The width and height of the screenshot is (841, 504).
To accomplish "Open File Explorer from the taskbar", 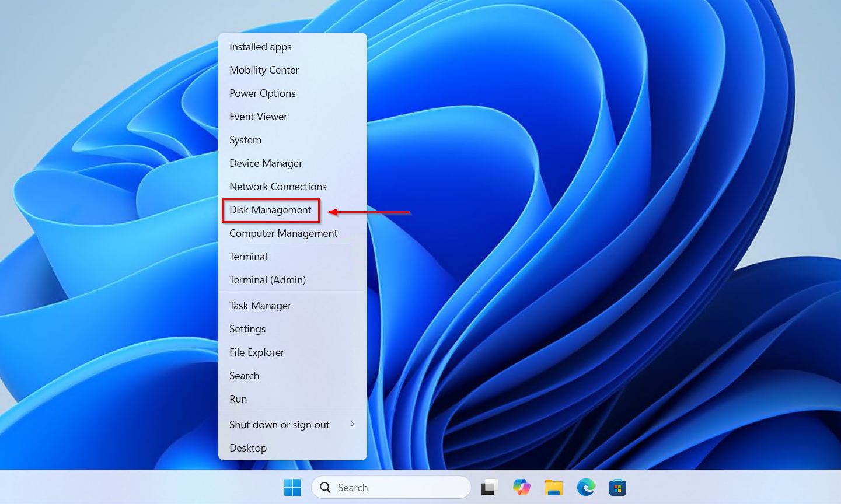I will (553, 487).
